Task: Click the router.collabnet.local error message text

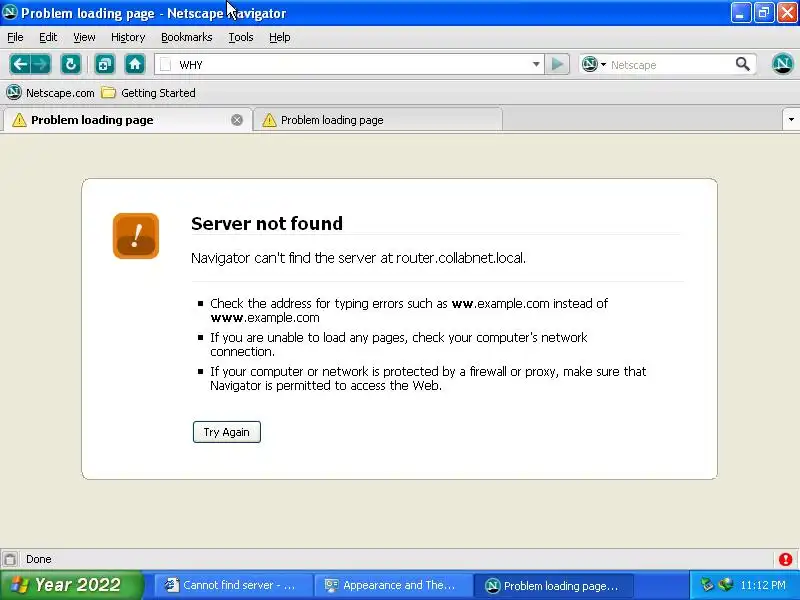Action: [358, 258]
